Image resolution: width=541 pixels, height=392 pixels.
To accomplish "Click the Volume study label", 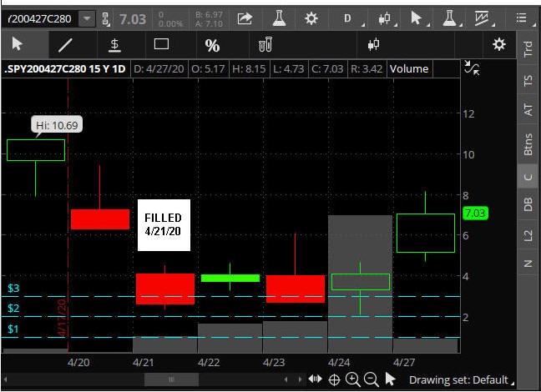I will tap(409, 68).
